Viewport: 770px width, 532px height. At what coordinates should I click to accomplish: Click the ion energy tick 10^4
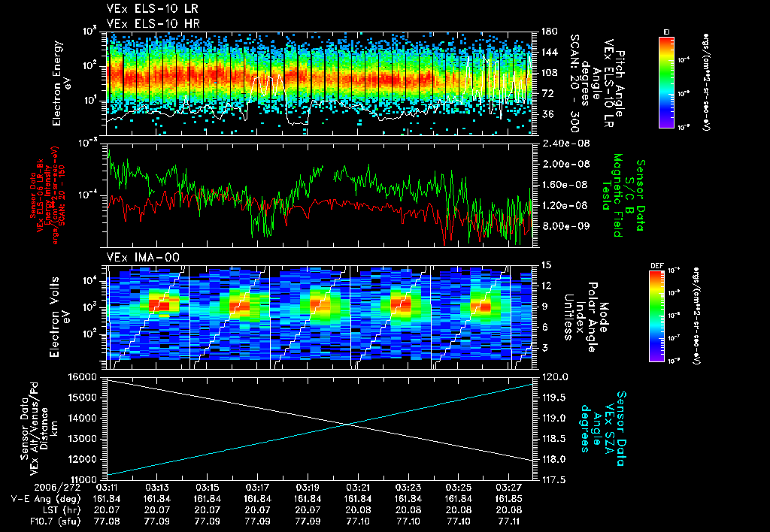click(89, 280)
